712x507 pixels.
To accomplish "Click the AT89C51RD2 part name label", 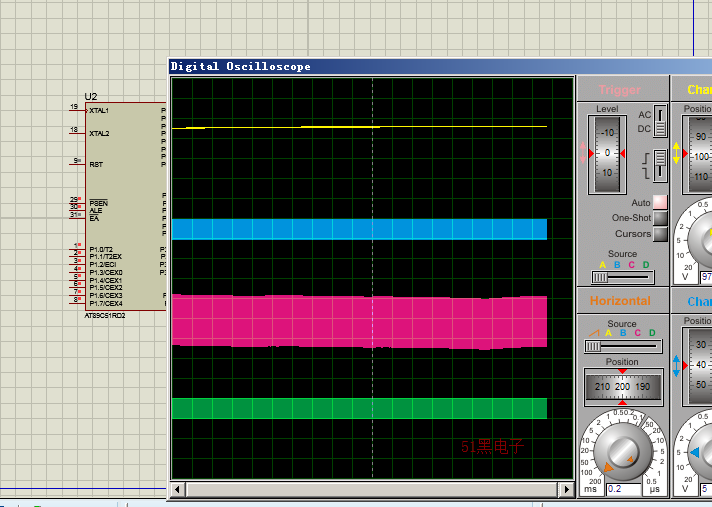I will (104, 315).
